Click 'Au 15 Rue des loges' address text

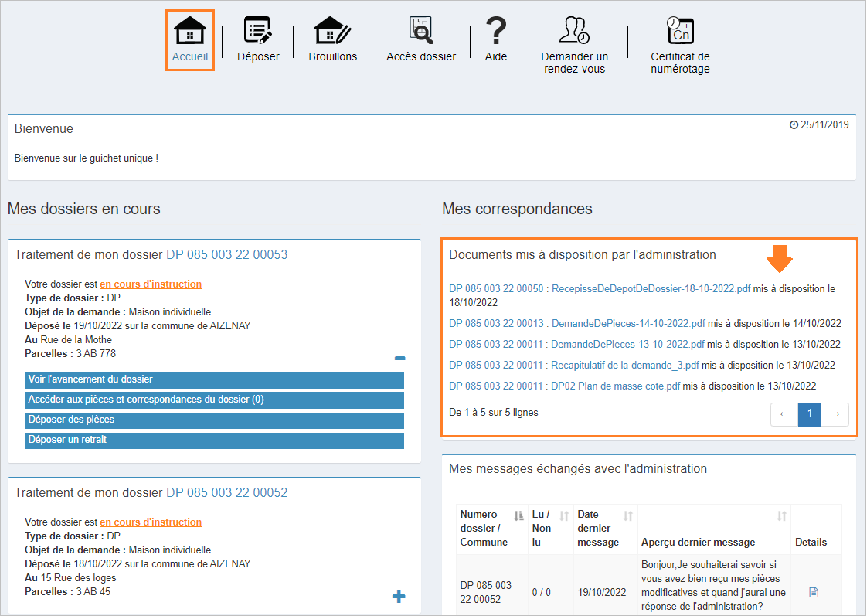(x=71, y=578)
